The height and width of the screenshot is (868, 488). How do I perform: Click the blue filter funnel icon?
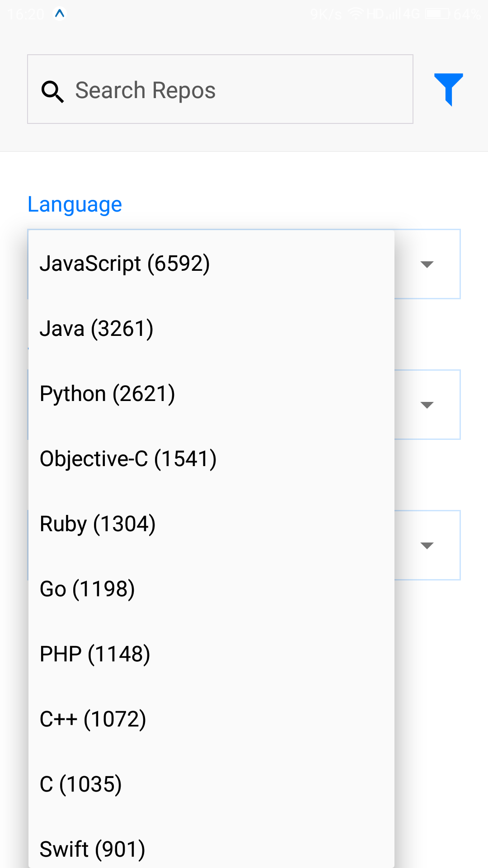(x=448, y=89)
